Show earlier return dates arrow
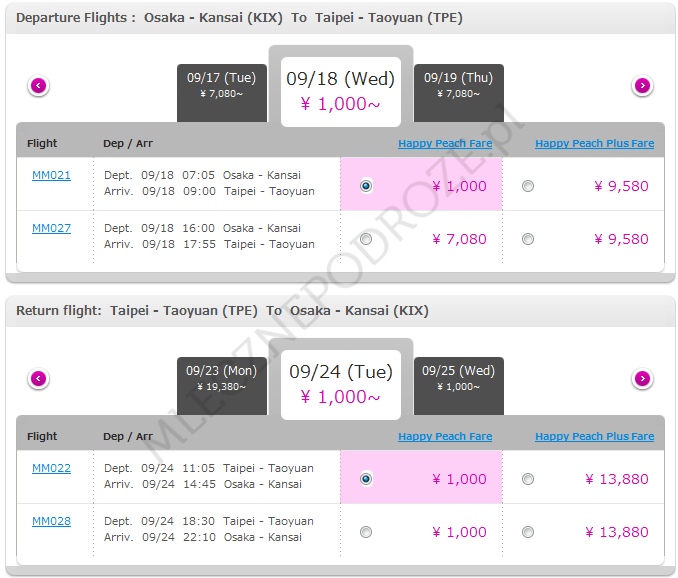Screen dimensions: 678x578 [x=39, y=379]
